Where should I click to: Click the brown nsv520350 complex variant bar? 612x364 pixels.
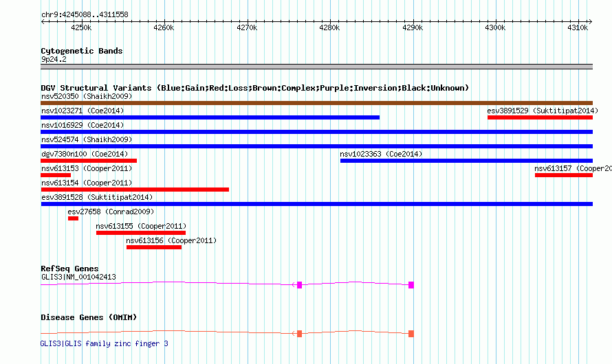tap(316, 103)
